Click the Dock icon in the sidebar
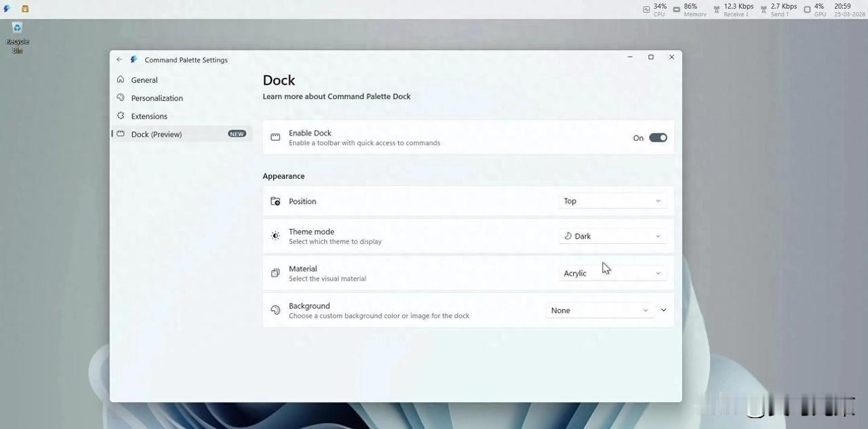Screen dimensions: 868x429 pyautogui.click(x=121, y=134)
